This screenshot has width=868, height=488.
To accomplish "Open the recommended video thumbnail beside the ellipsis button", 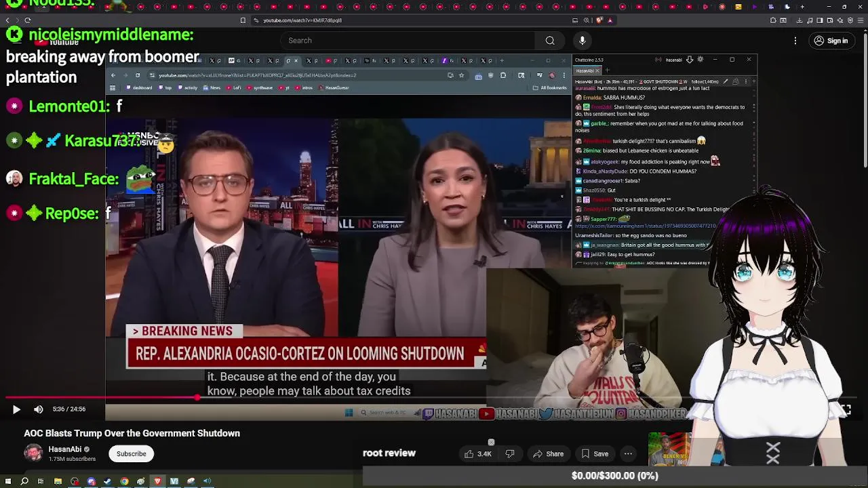I will [x=669, y=449].
